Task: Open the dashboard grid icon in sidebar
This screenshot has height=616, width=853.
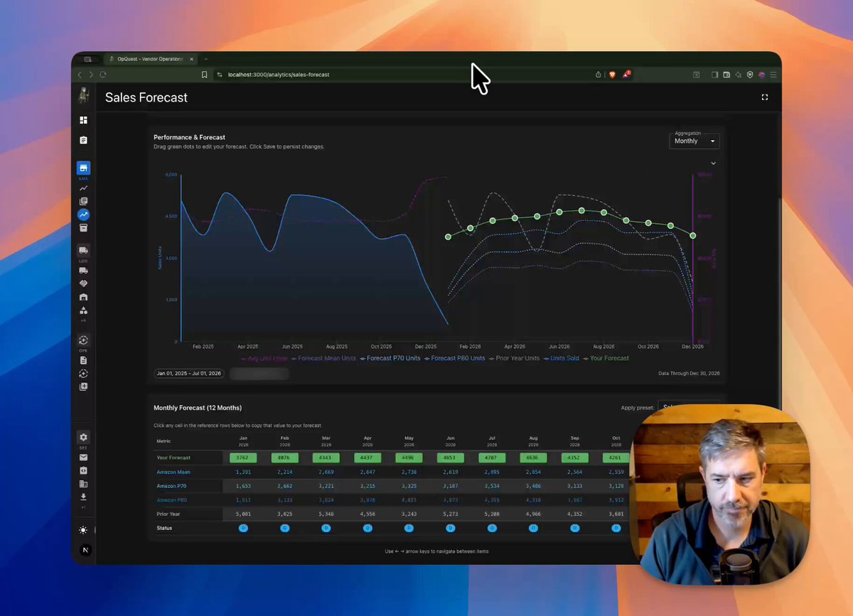Action: (83, 120)
